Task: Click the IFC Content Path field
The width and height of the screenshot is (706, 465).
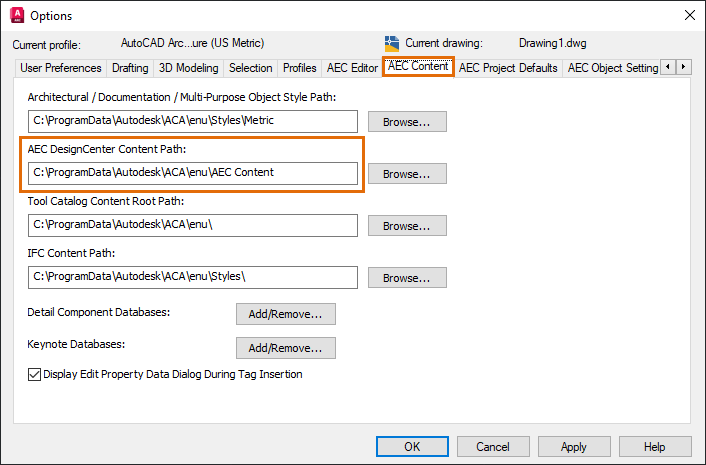Action: click(193, 277)
